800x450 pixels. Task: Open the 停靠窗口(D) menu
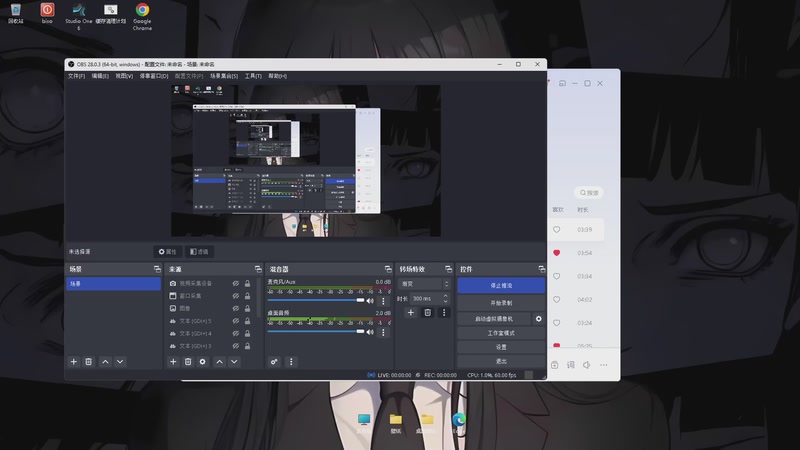tap(154, 76)
